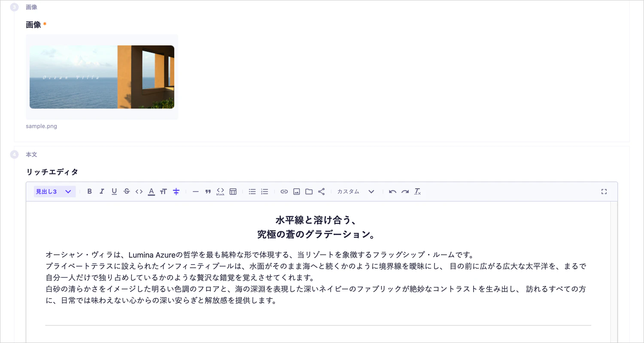Image resolution: width=644 pixels, height=343 pixels.
Task: Expand the カスタム custom block dropdown
Action: pyautogui.click(x=348, y=192)
